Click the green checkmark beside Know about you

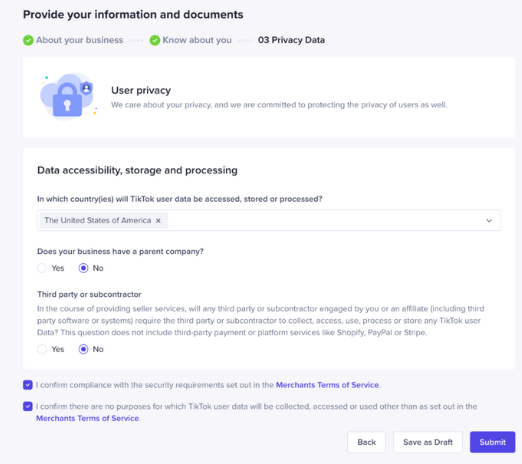click(x=155, y=40)
